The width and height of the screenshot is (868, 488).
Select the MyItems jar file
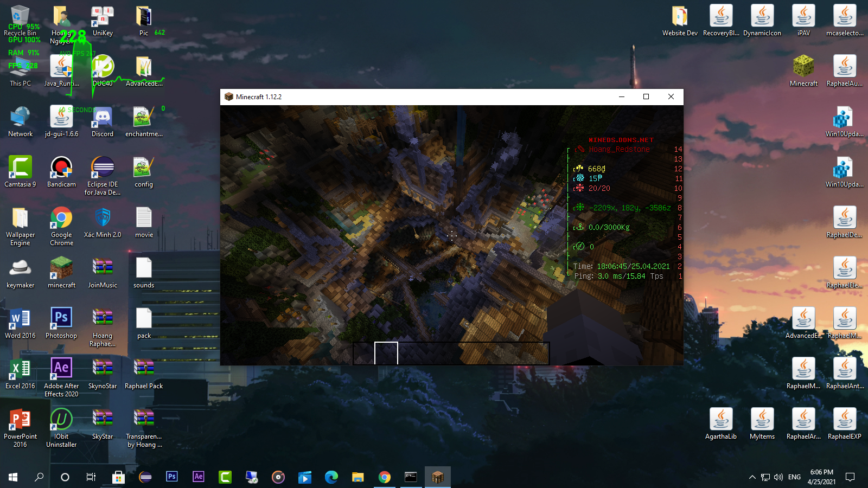[x=762, y=425]
